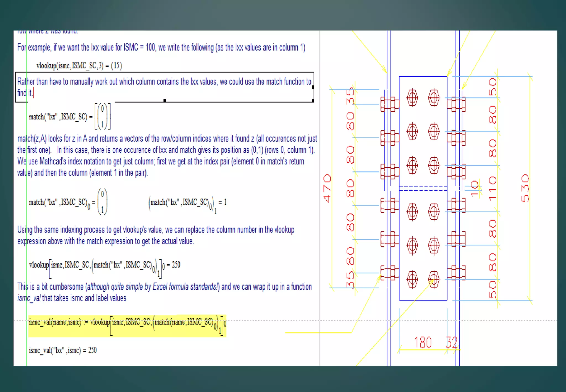Click the vlookup(ismc,ISMC_SC,3) = (15) expression

point(79,66)
